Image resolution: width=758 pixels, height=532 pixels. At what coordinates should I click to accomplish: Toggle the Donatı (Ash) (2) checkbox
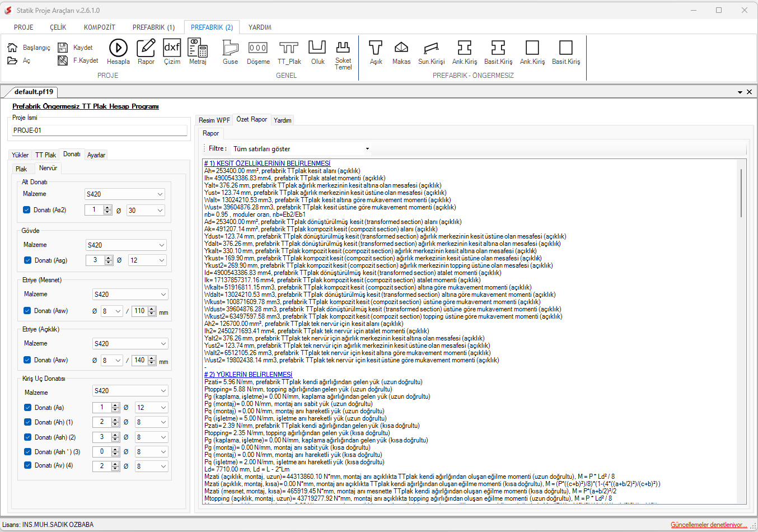pos(27,437)
